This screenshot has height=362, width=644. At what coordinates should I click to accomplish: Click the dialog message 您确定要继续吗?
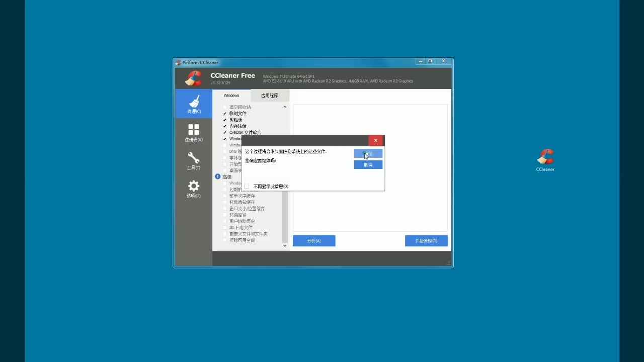tap(261, 161)
